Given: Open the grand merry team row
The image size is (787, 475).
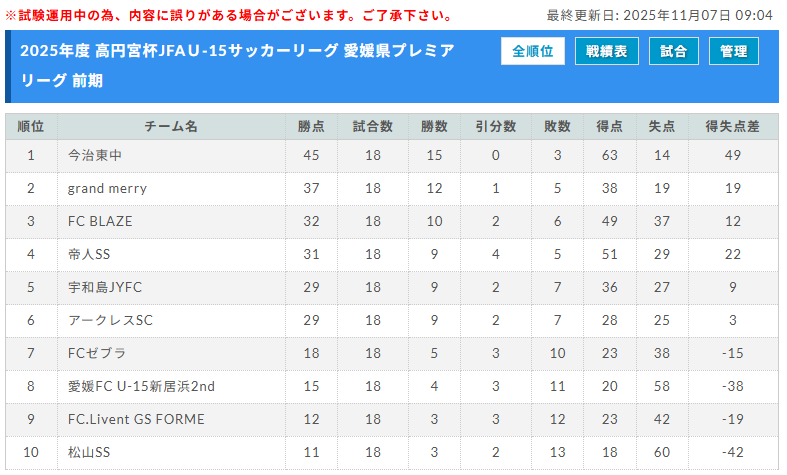Looking at the screenshot, I should point(107,188).
